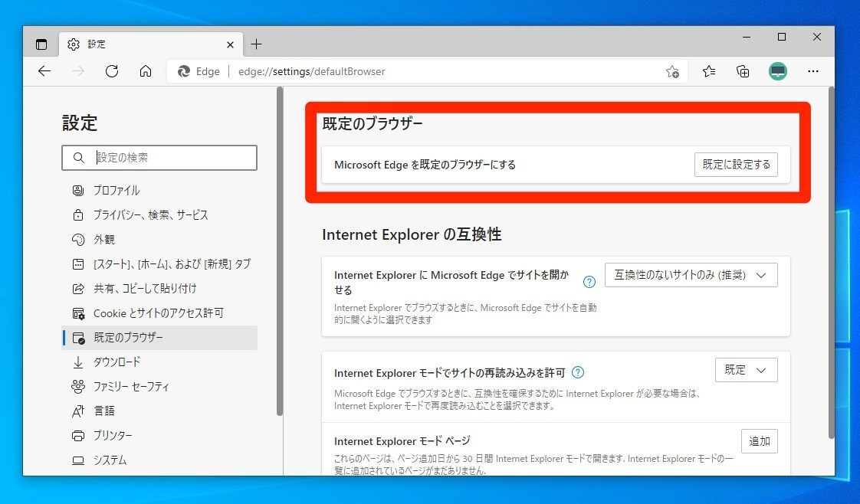Expand 互換性のないサイトのみ (推奨) dropdown
Image resolution: width=860 pixels, height=504 pixels.
coord(691,275)
